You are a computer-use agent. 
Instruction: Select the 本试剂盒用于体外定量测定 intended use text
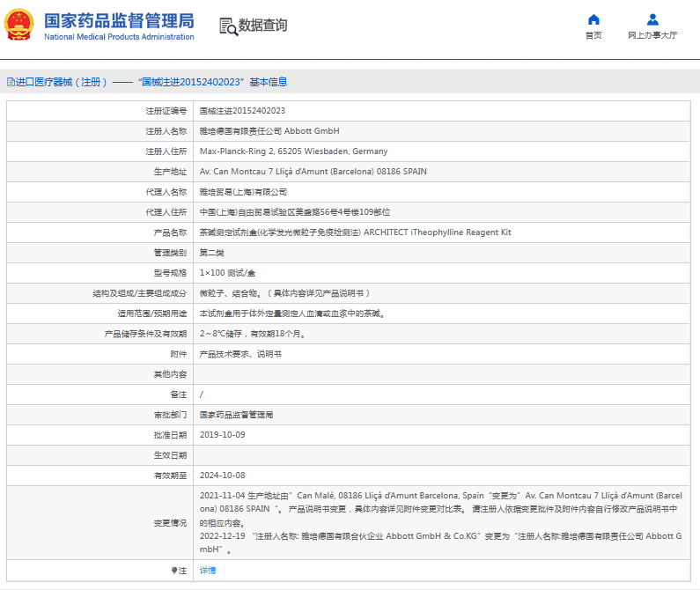coord(292,313)
